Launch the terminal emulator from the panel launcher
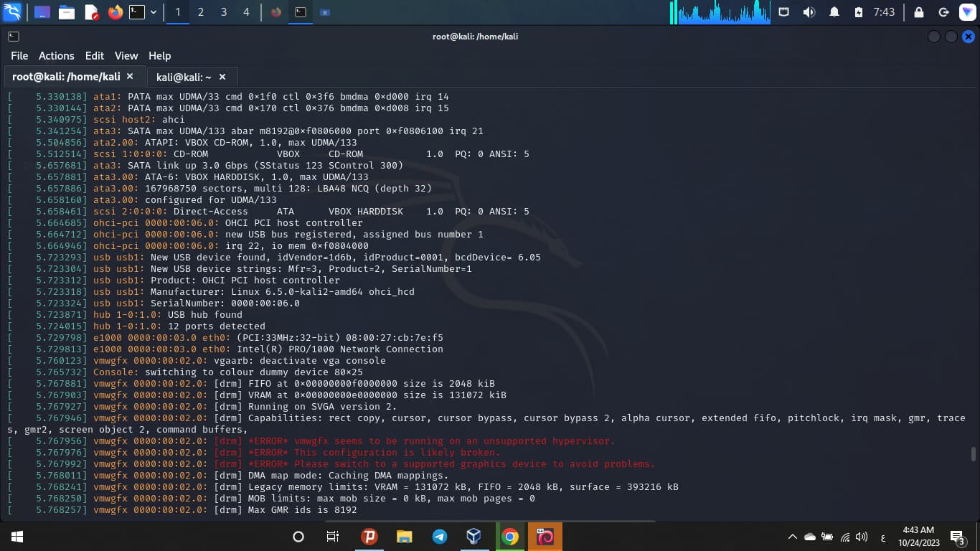 pyautogui.click(x=137, y=12)
